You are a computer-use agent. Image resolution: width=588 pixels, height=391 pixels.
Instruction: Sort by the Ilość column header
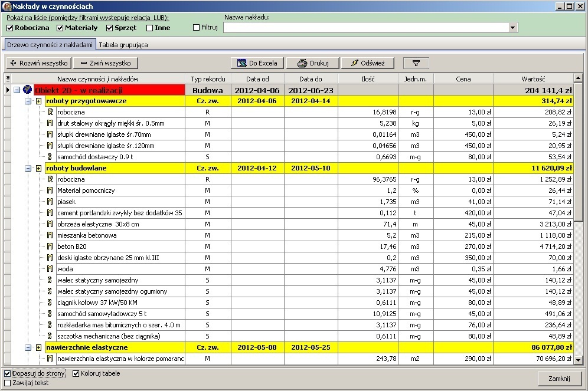(x=368, y=79)
